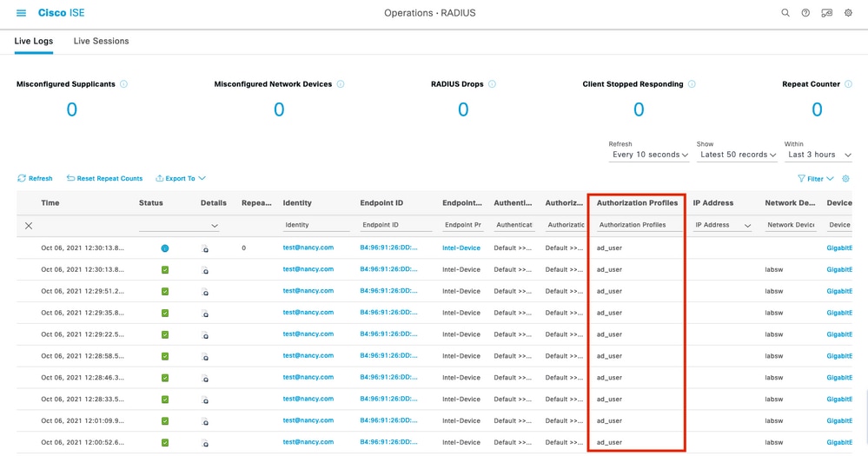Focus the Authorization Profiles filter field
The width and height of the screenshot is (868, 456).
(639, 225)
